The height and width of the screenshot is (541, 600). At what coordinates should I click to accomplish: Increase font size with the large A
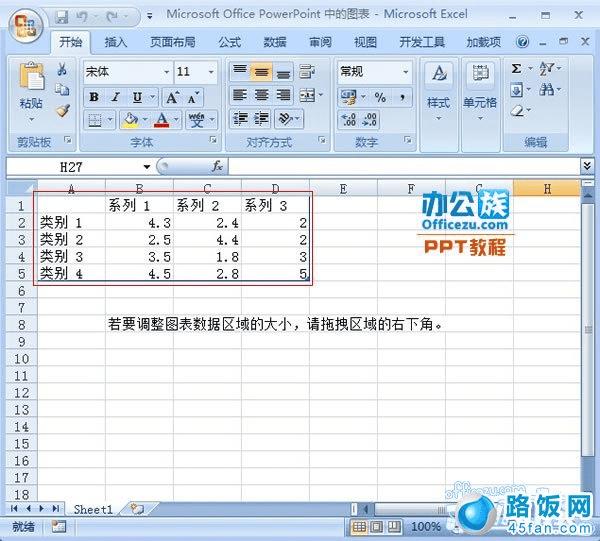[172, 98]
